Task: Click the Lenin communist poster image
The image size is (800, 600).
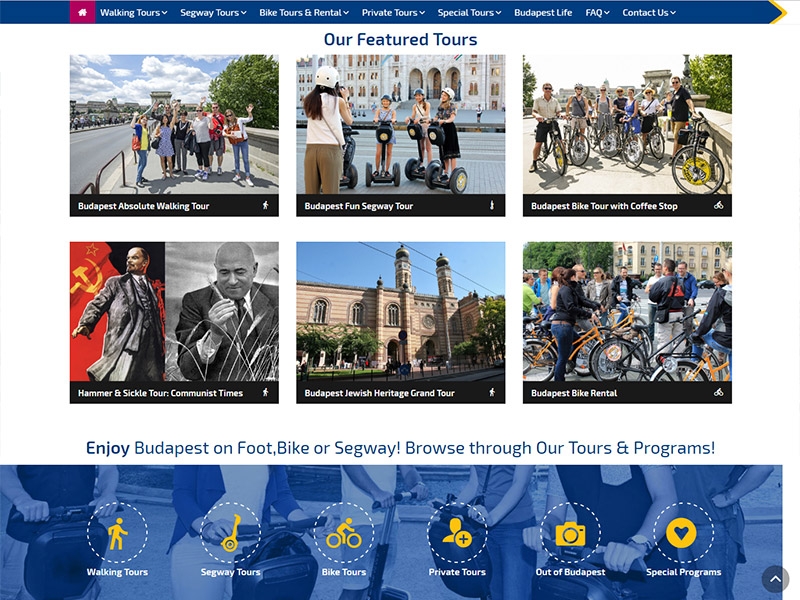Action: (117, 311)
